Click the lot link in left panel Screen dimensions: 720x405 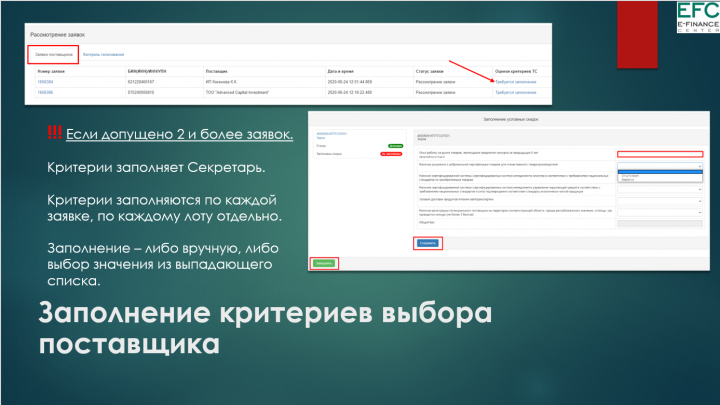(x=331, y=135)
